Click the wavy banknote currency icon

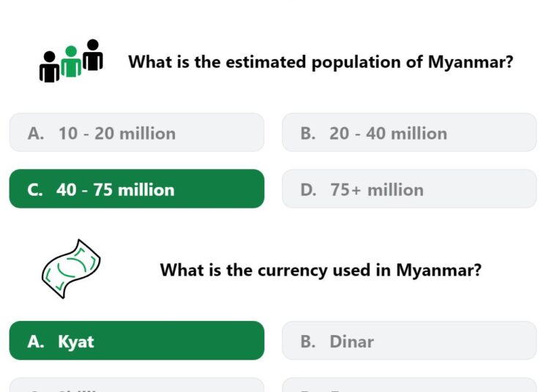tap(71, 268)
